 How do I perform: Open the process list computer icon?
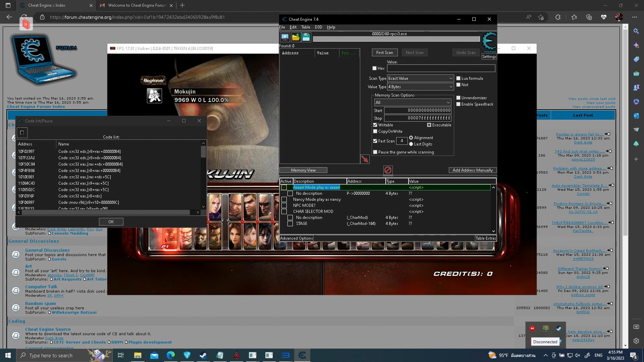click(x=285, y=37)
